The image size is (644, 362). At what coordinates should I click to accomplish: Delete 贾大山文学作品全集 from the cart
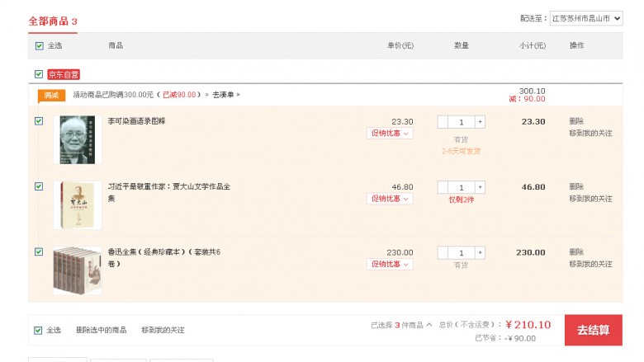pos(576,186)
